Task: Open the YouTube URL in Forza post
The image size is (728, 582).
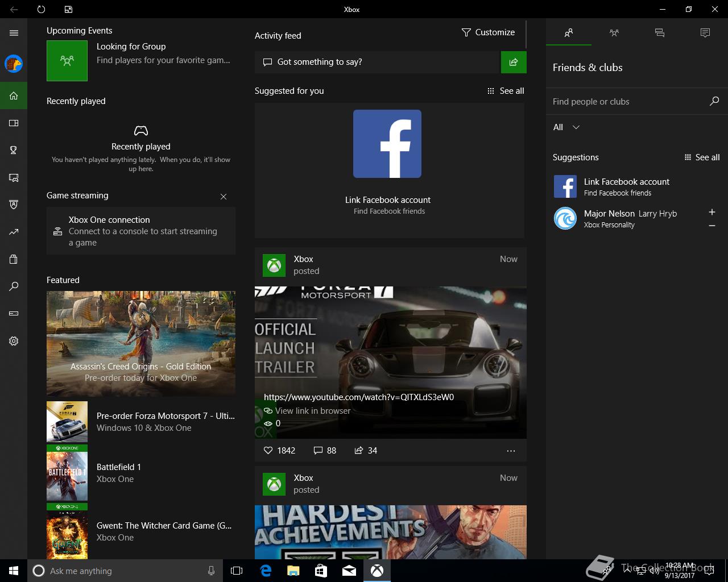Action: 359,397
